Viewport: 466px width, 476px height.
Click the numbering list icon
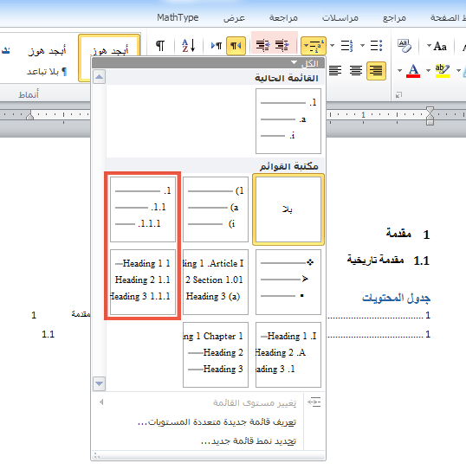(347, 46)
